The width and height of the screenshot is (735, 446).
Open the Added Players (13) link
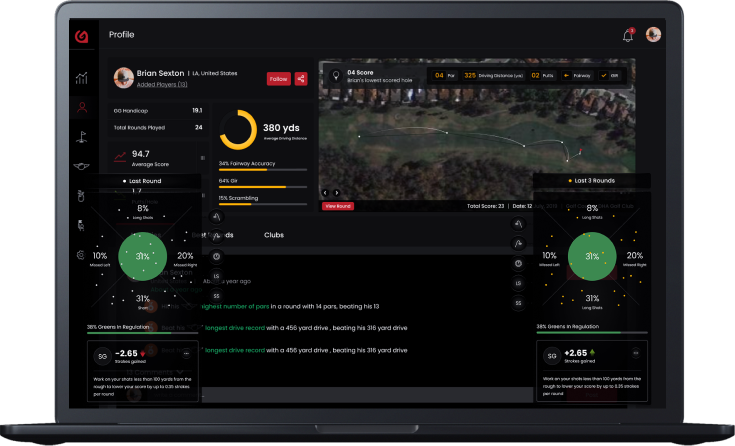pyautogui.click(x=161, y=85)
